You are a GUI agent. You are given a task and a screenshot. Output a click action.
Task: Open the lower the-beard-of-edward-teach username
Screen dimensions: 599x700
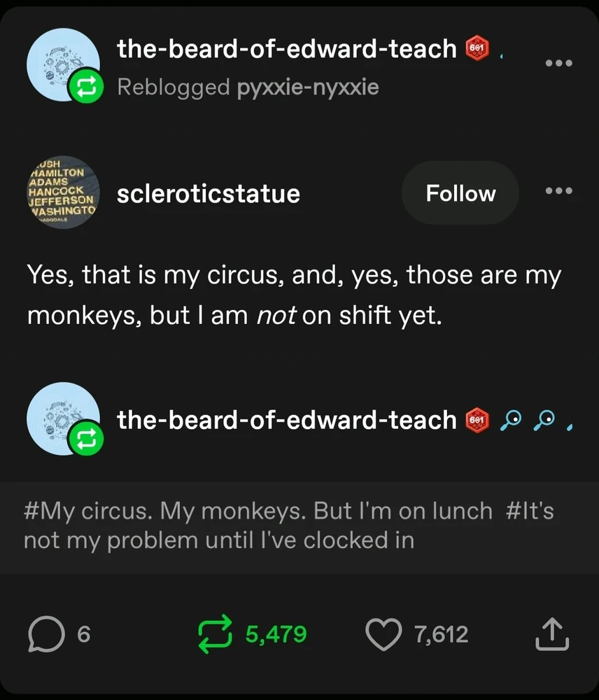tap(286, 419)
